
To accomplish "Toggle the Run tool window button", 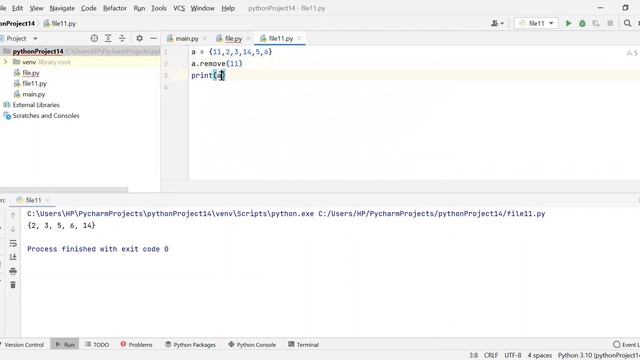I will [65, 344].
